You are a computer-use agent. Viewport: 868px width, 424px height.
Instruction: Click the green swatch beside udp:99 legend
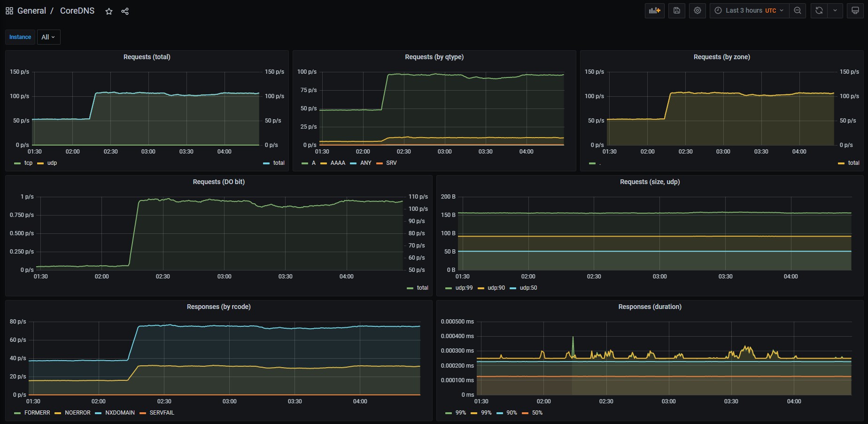[449, 288]
